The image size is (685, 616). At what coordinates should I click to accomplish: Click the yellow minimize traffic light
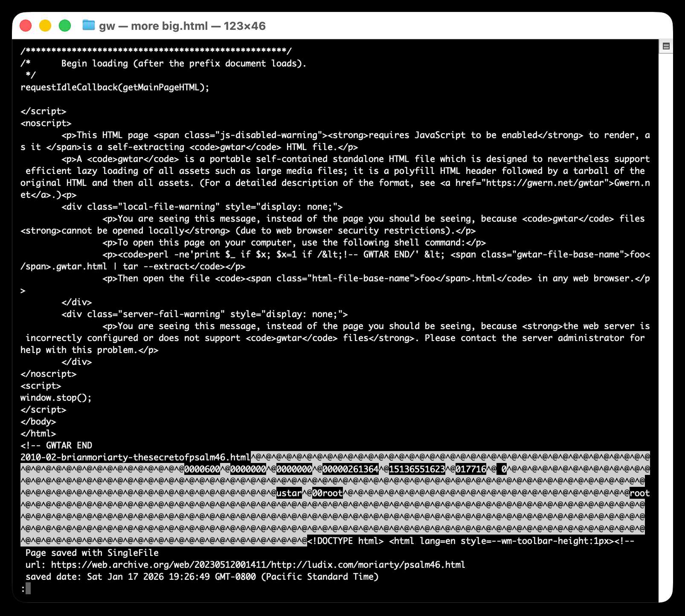click(x=45, y=26)
